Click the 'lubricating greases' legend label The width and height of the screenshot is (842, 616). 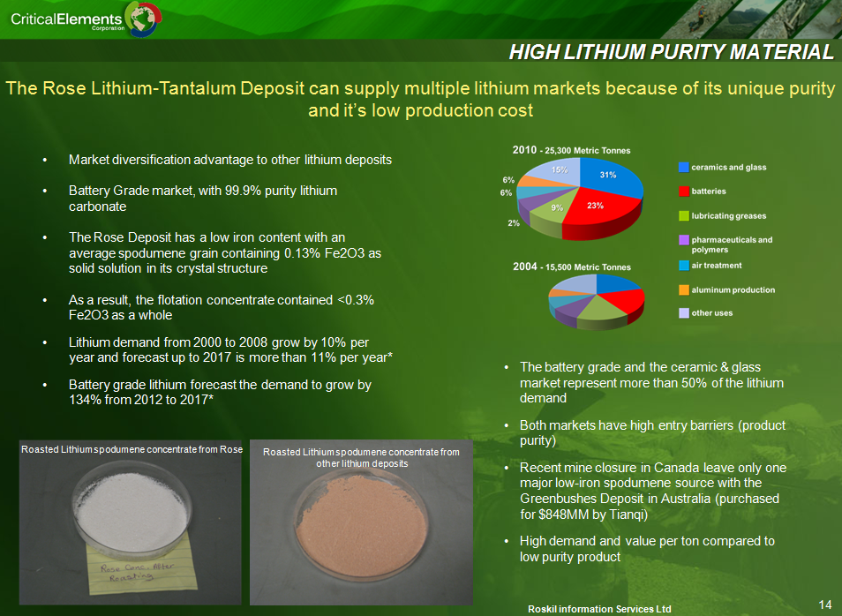coord(729,216)
